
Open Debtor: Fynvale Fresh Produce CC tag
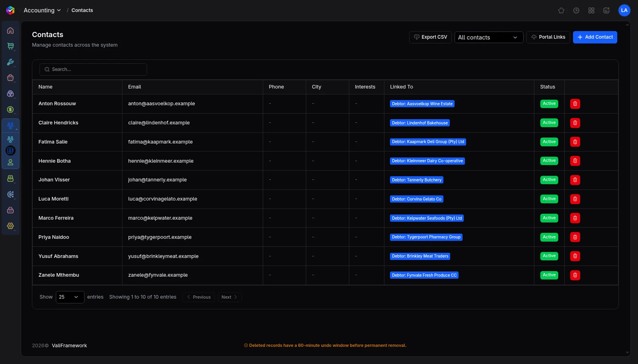click(424, 275)
